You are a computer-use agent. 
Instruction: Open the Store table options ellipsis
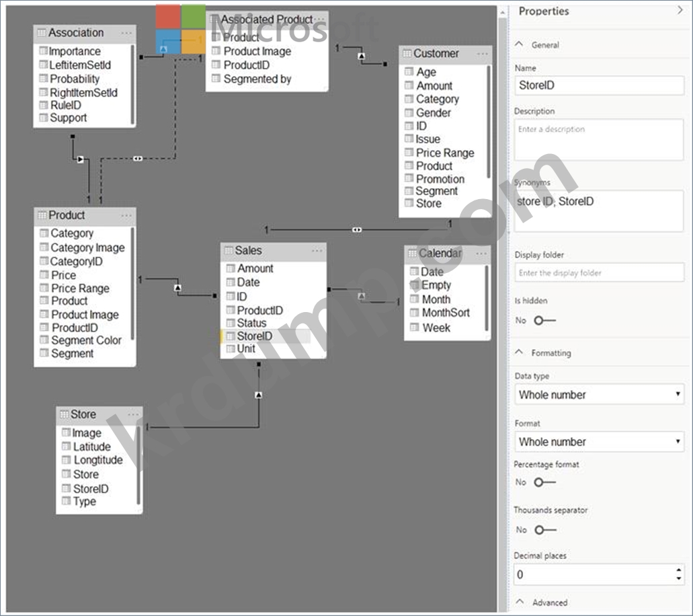point(133,415)
